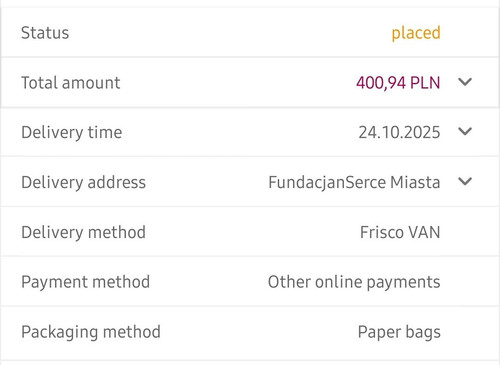Image resolution: width=500 pixels, height=365 pixels.
Task: Select the Packaging method label
Action: pyautogui.click(x=91, y=332)
